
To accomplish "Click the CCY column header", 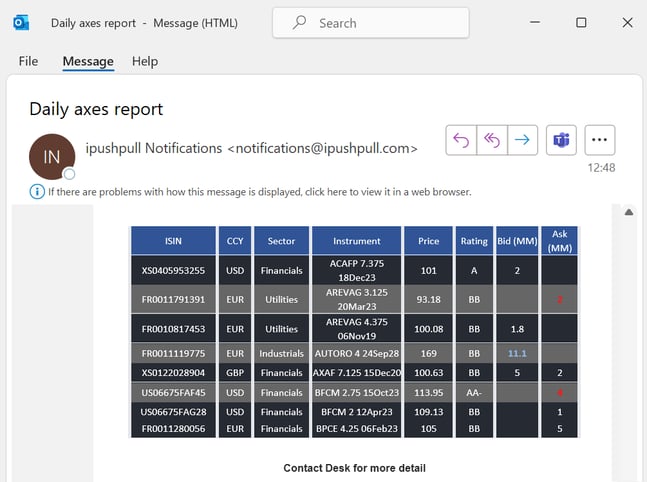I will 235,241.
